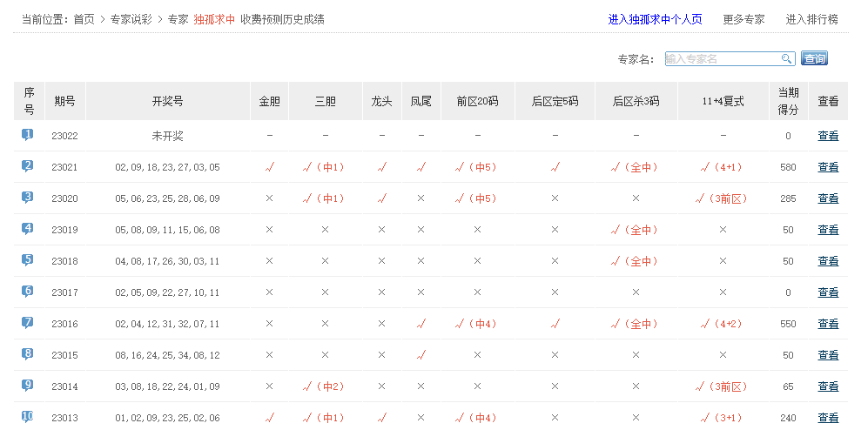
Task: Click the 当期得分 column header
Action: coord(788,101)
